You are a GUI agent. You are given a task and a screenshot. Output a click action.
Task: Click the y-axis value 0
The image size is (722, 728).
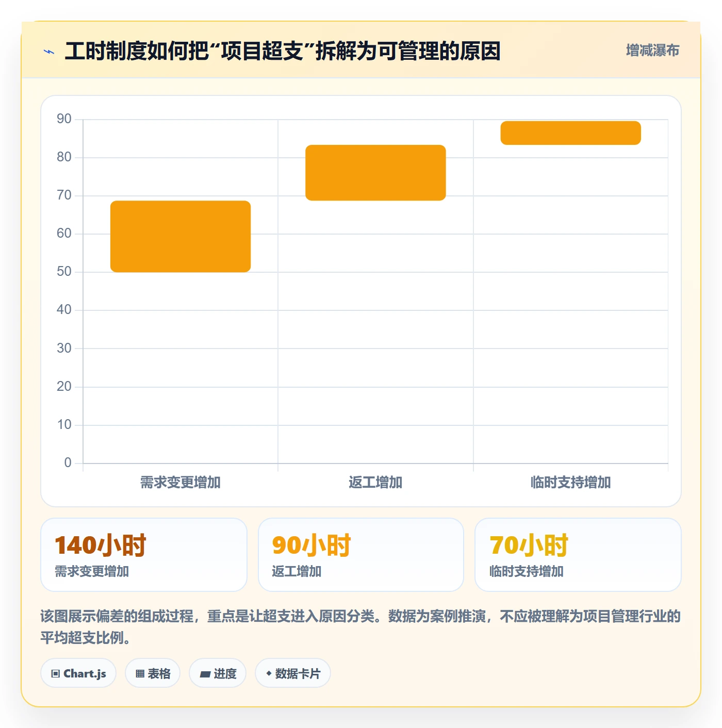pos(68,462)
